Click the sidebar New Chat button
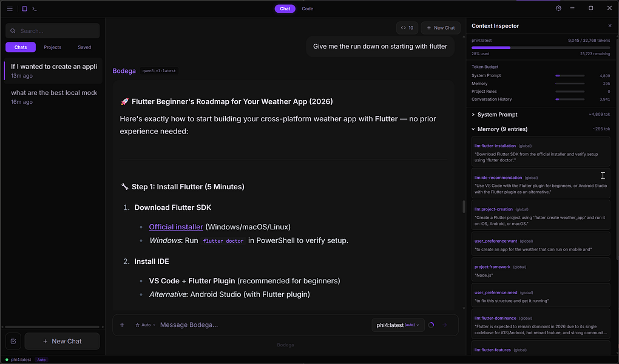Viewport: 619px width, 364px height. pyautogui.click(x=62, y=341)
